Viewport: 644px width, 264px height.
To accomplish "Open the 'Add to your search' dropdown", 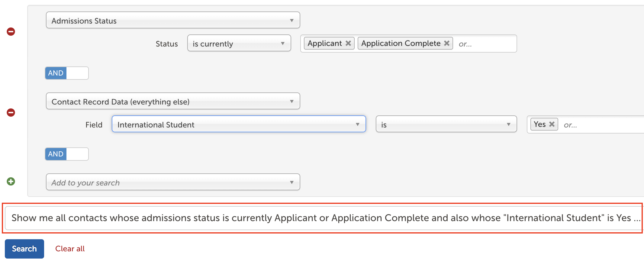I will tap(173, 182).
